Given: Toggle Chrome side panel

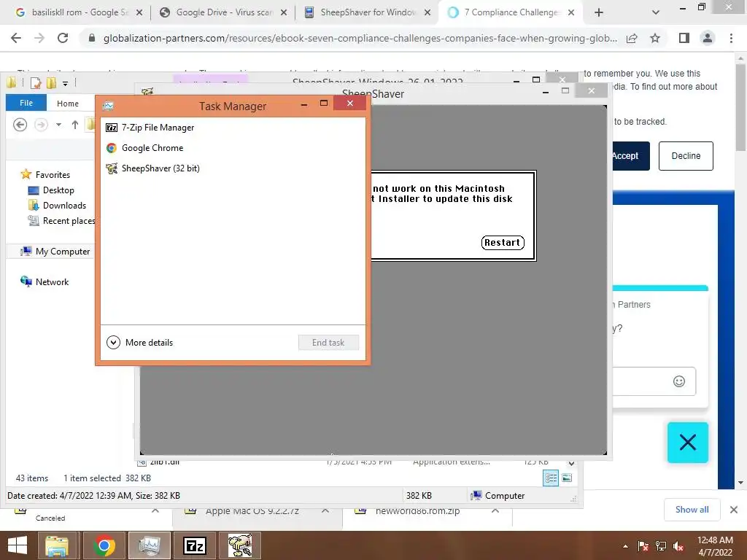Looking at the screenshot, I should (684, 38).
